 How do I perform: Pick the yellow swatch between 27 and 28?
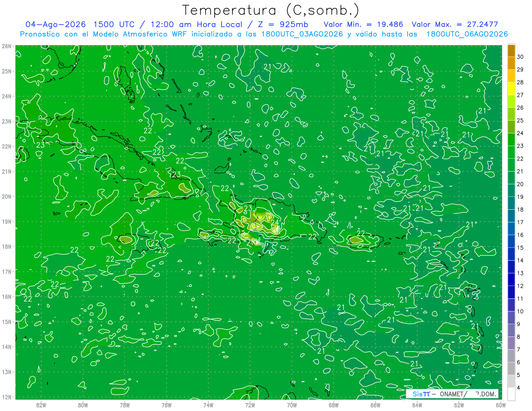click(x=511, y=88)
